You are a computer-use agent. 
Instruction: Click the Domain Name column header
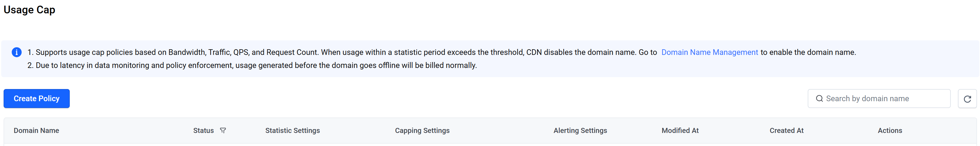(36, 131)
